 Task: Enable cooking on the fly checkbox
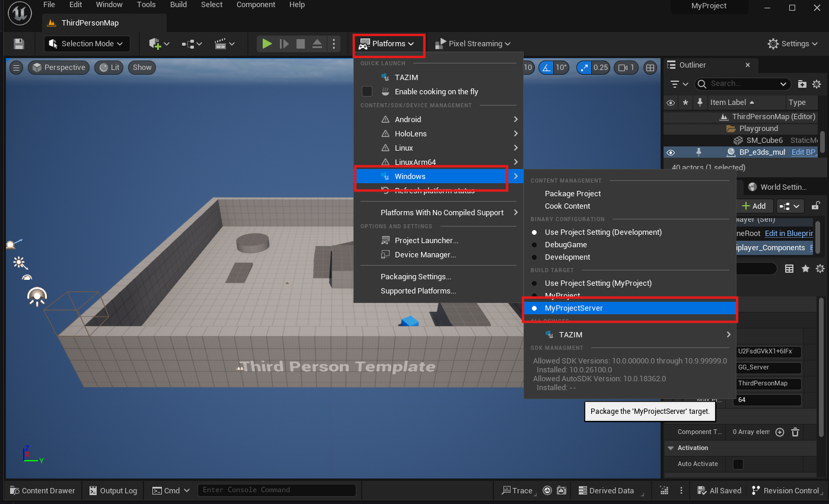coord(367,91)
